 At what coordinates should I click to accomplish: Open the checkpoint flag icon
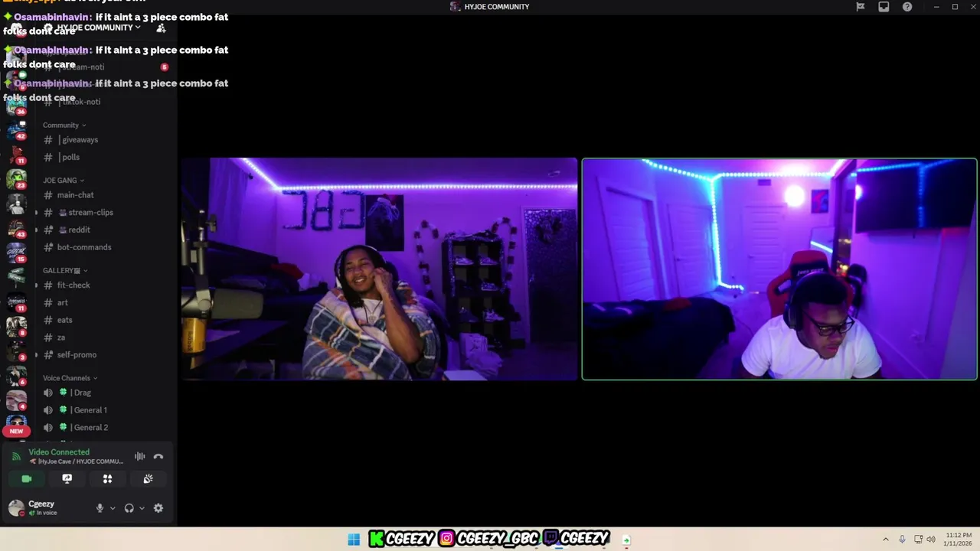coord(861,7)
